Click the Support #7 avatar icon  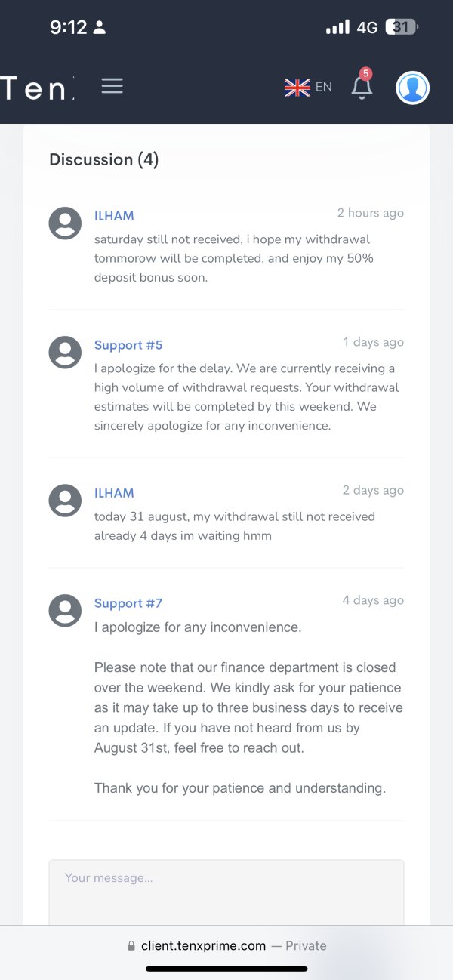[65, 611]
